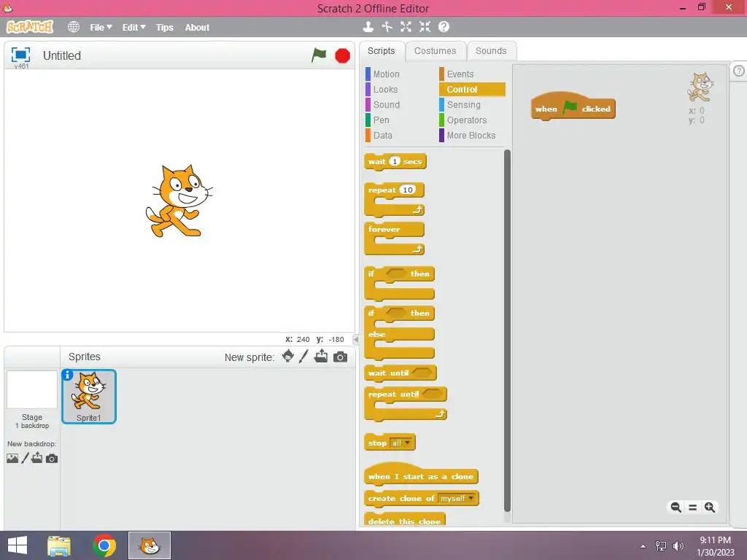Image resolution: width=747 pixels, height=560 pixels.
Task: Paint a new sprite
Action: tap(303, 356)
